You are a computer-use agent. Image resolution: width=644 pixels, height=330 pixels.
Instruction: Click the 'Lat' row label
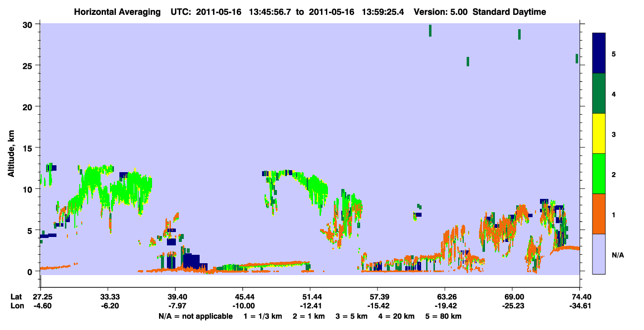point(16,296)
